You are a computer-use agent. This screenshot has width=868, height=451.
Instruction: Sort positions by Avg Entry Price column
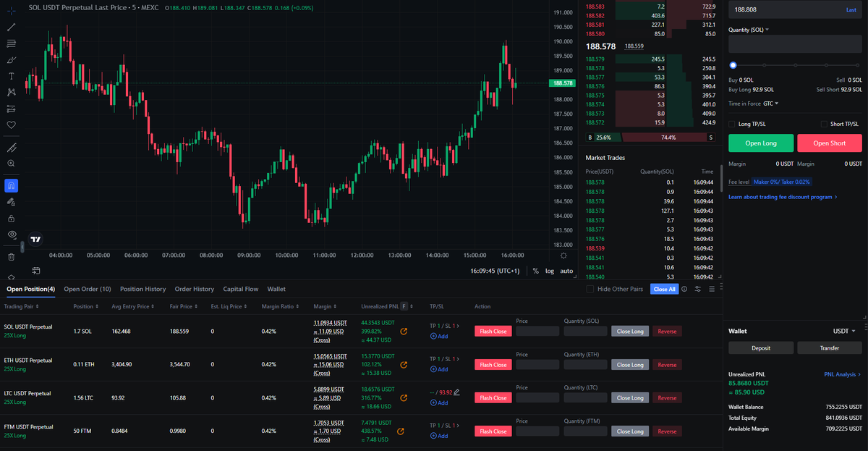pos(133,306)
